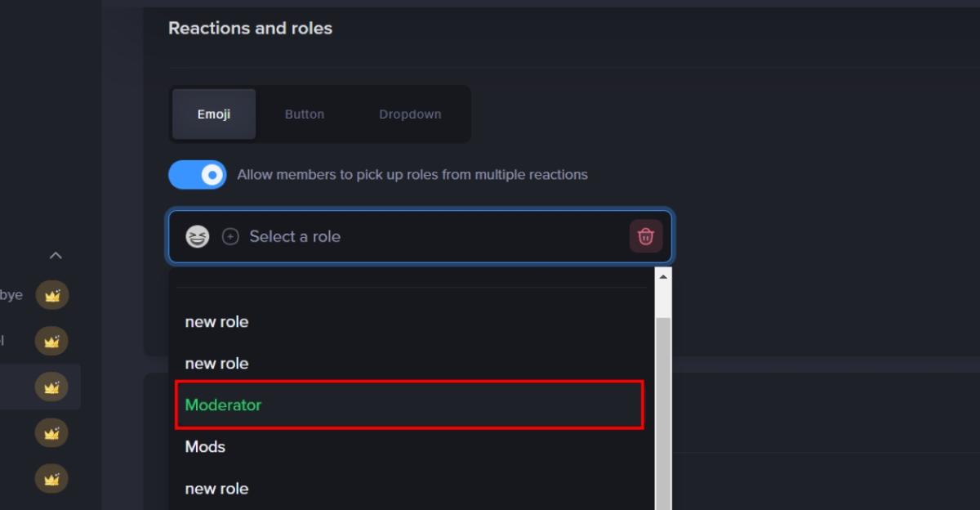Select the Moderator role
The width and height of the screenshot is (980, 510).
[223, 405]
